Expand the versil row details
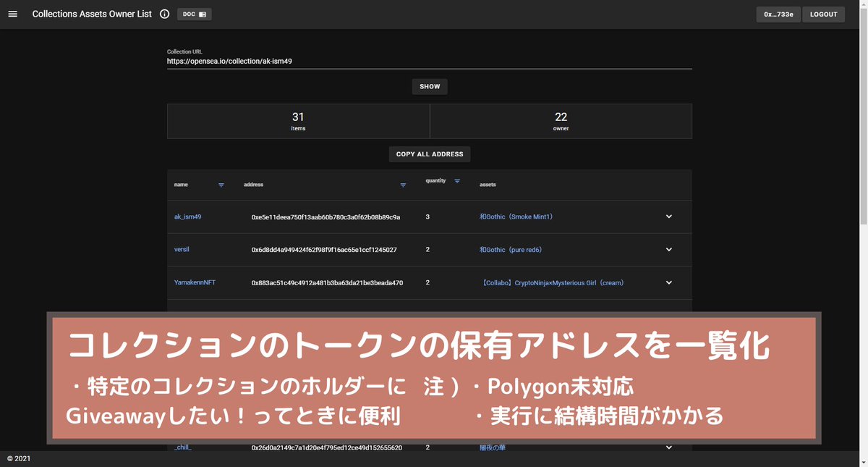This screenshot has height=467, width=868. click(668, 249)
